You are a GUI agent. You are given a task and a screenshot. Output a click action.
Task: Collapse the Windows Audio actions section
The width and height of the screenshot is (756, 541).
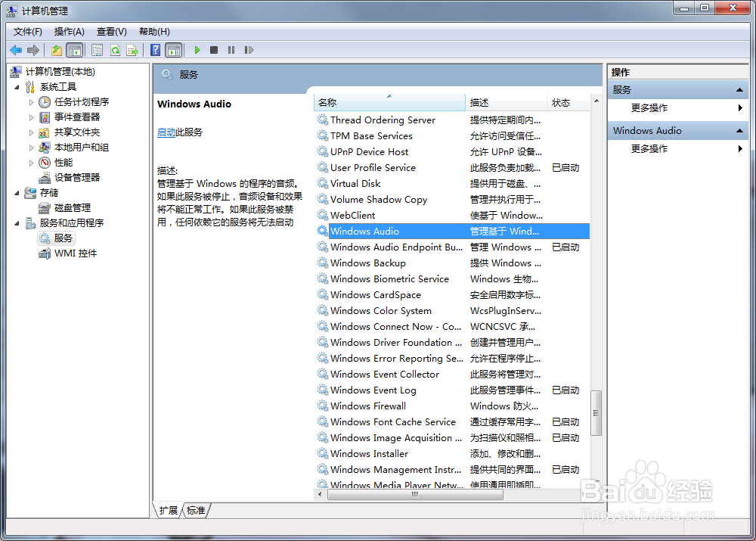click(739, 131)
